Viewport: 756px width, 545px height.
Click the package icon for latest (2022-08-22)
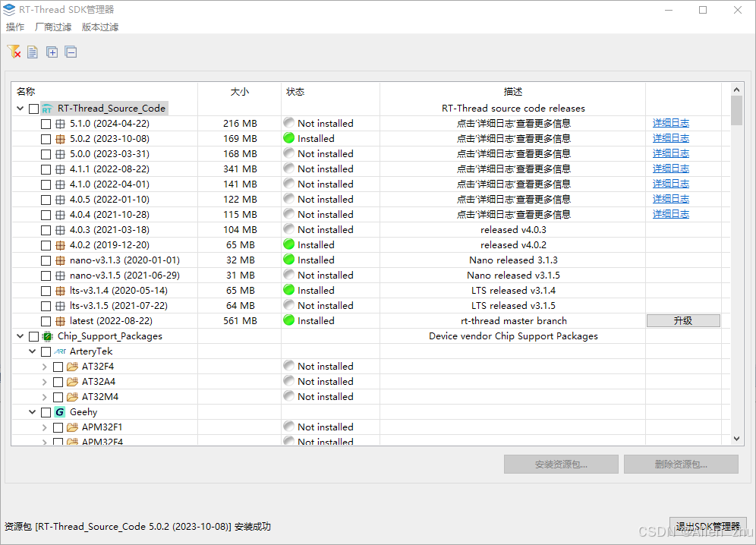(x=60, y=321)
